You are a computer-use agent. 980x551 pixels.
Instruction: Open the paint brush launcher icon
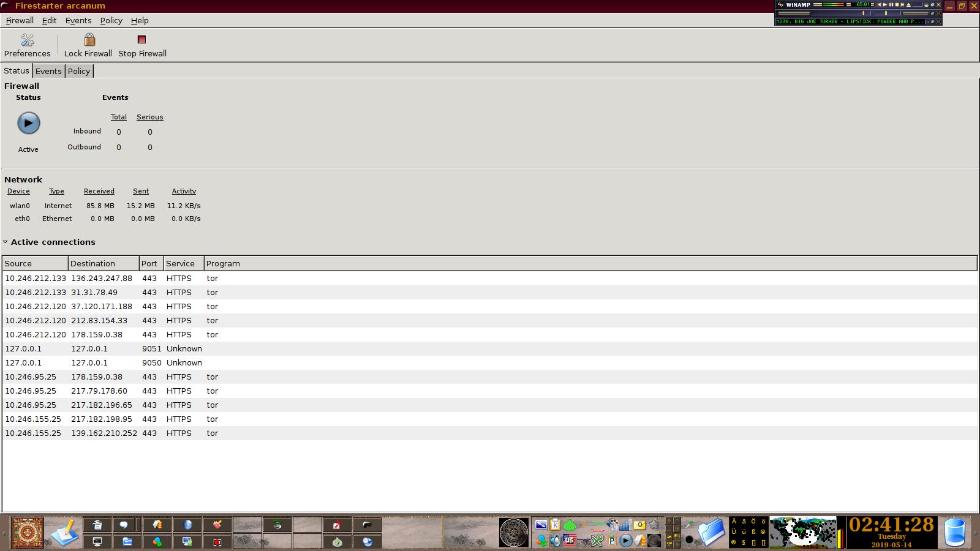(x=217, y=525)
